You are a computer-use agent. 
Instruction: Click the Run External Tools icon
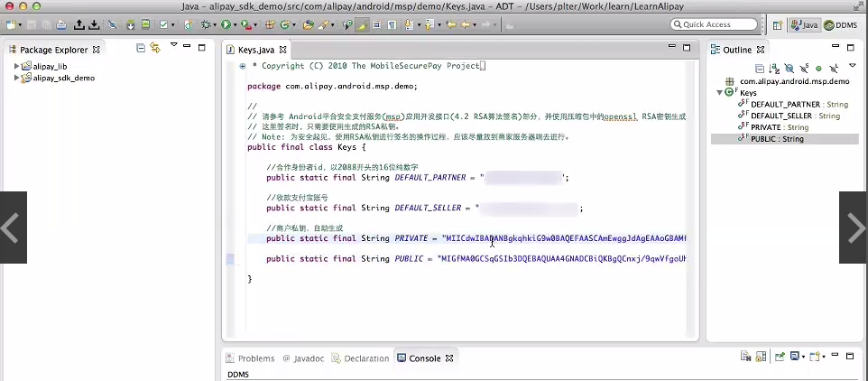pos(245,24)
